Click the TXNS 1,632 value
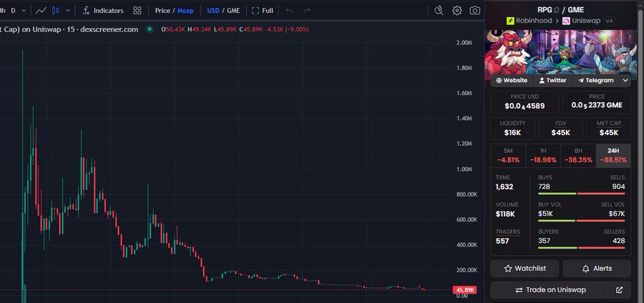The image size is (644, 303). point(504,187)
